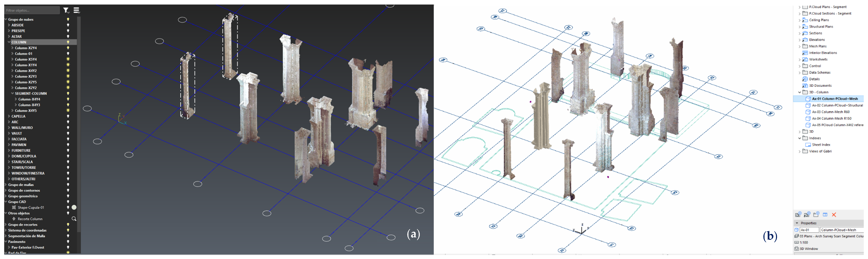Click the Filtrar objetos search field
The width and height of the screenshot is (868, 259).
pos(32,11)
